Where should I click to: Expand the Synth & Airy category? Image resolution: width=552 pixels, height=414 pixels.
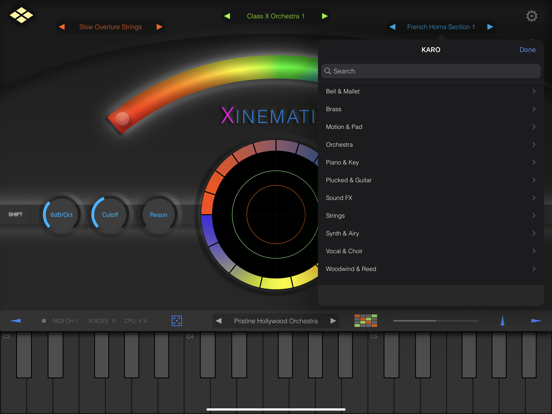pos(431,233)
